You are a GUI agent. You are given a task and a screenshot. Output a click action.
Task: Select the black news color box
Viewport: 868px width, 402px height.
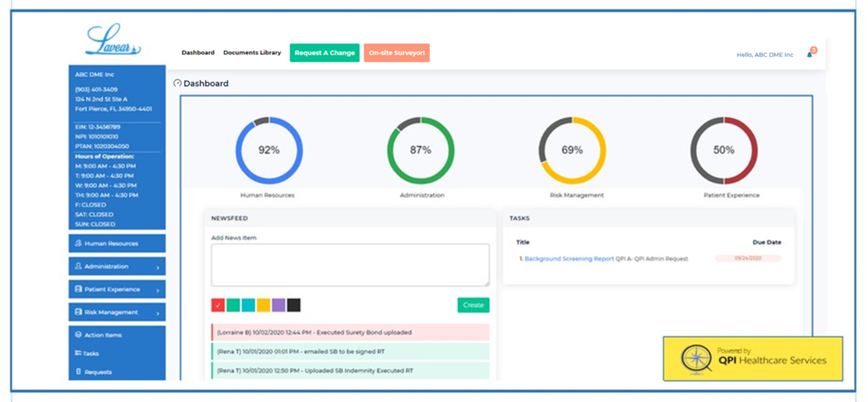tap(294, 304)
